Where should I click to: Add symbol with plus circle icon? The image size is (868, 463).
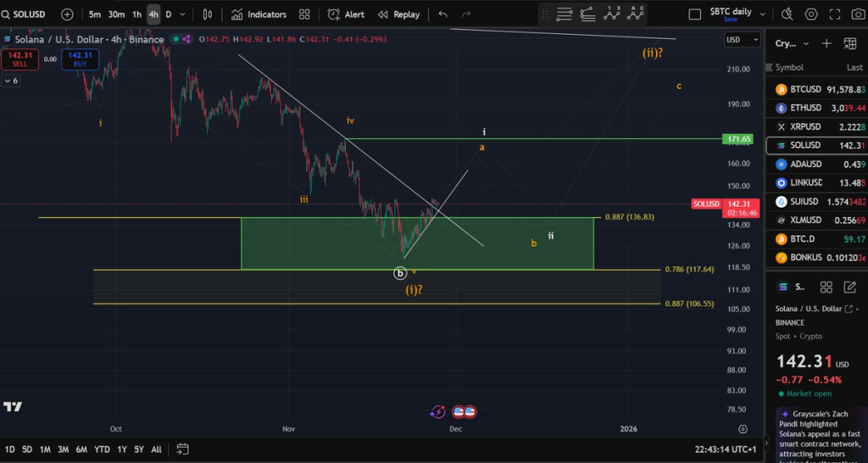[67, 14]
